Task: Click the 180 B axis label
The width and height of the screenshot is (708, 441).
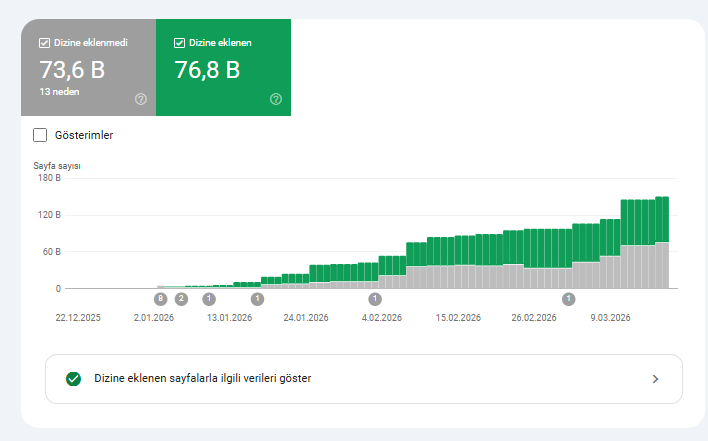Action: click(x=49, y=178)
